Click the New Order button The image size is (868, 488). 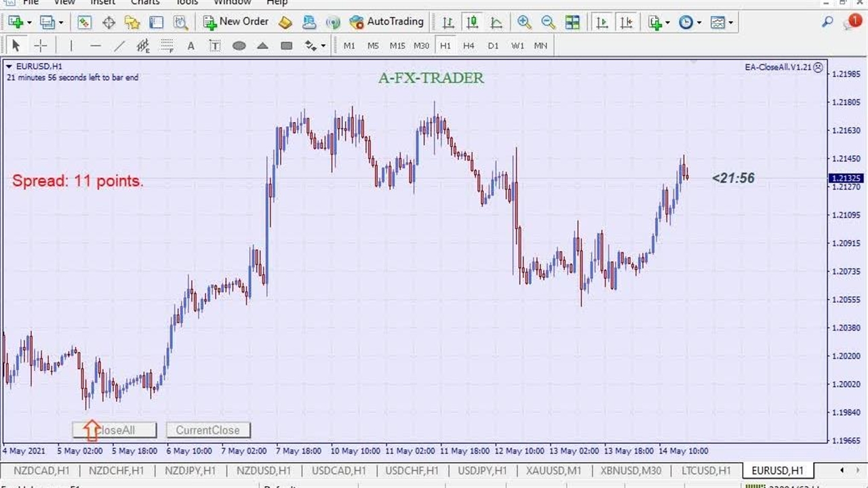(x=236, y=22)
